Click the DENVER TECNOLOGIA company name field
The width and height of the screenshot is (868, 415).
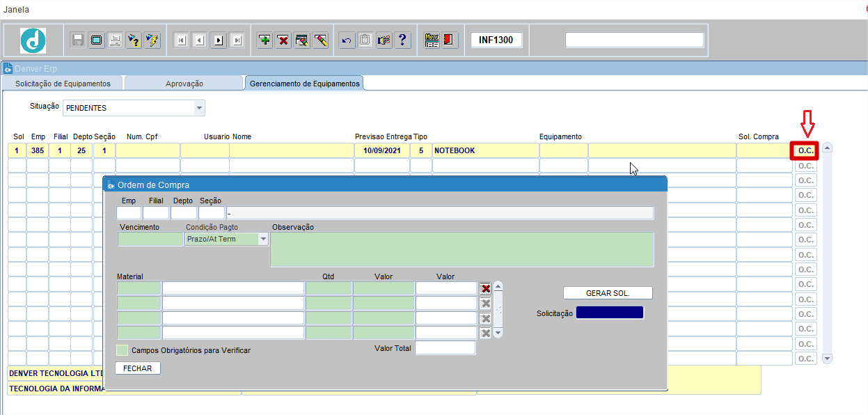(x=55, y=373)
